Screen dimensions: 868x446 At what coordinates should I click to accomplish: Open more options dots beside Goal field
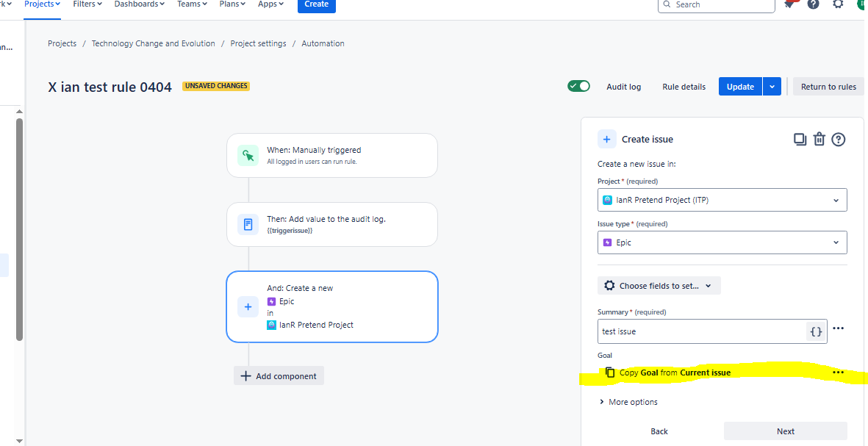click(x=839, y=373)
